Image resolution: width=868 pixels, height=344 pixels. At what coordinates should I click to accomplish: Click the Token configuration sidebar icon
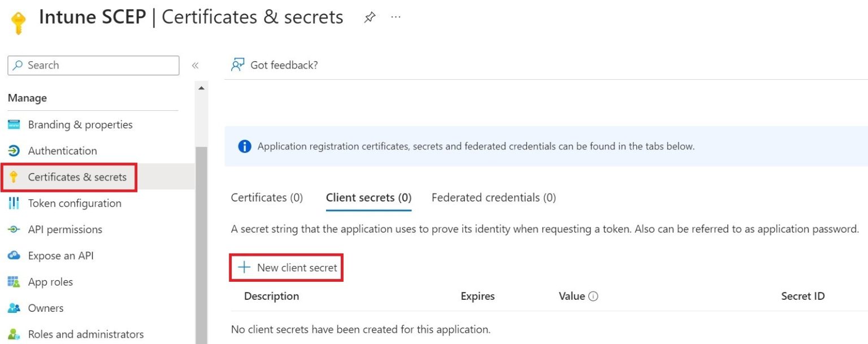coord(15,203)
